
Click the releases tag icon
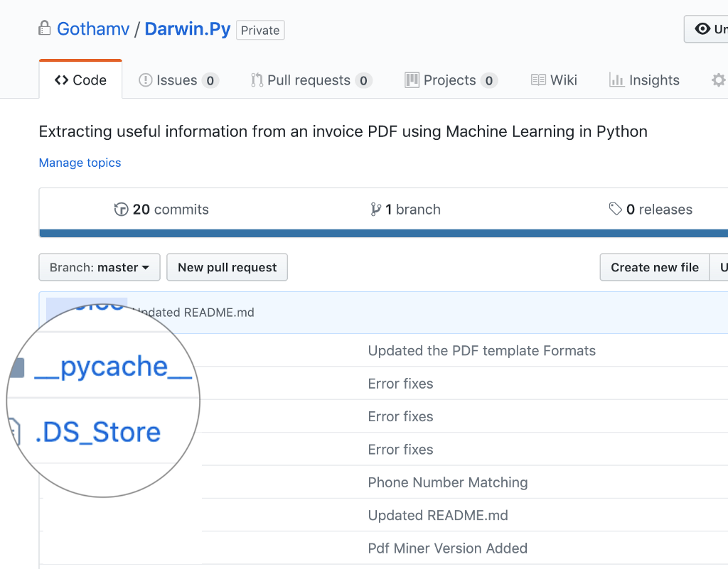(615, 209)
